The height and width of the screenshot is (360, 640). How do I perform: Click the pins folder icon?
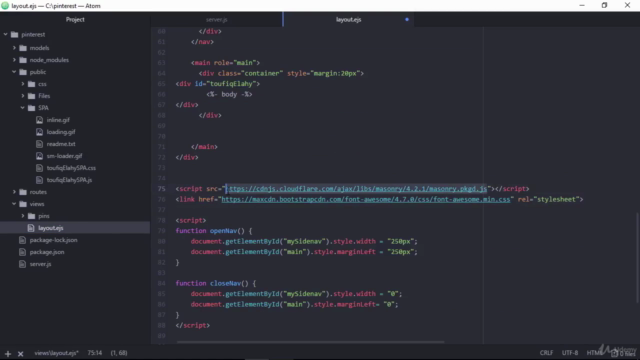pyautogui.click(x=31, y=216)
